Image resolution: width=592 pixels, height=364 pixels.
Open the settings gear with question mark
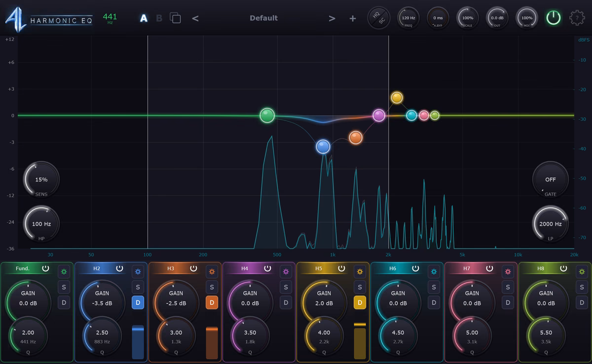[577, 18]
